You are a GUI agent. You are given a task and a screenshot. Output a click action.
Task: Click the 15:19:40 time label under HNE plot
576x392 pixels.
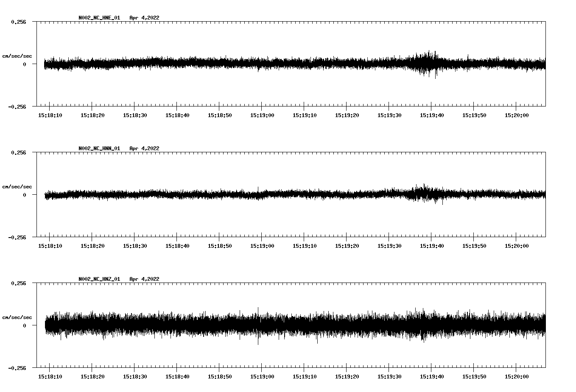tap(432, 115)
